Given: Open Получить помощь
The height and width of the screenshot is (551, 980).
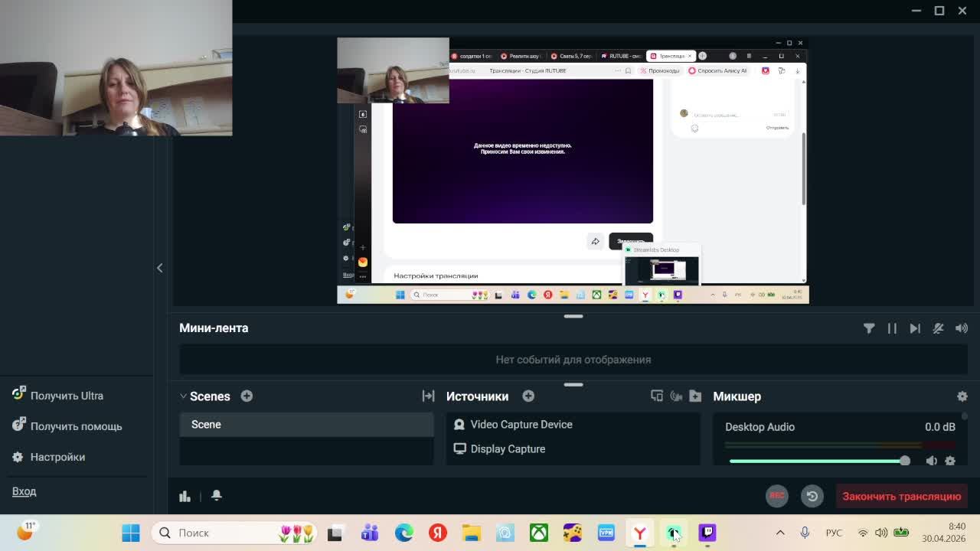Looking at the screenshot, I should tap(67, 426).
